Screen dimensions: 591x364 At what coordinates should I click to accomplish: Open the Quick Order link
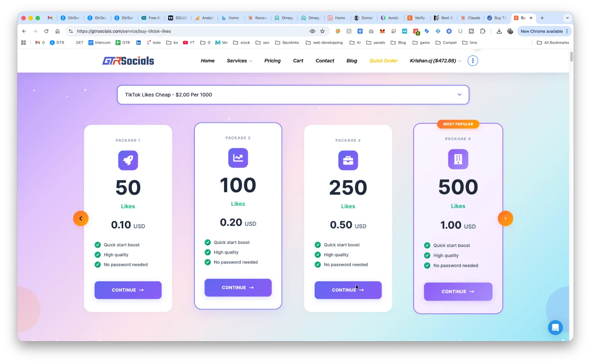click(383, 61)
